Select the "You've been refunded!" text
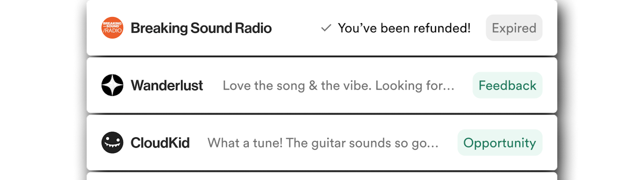644x180 pixels. (x=404, y=28)
